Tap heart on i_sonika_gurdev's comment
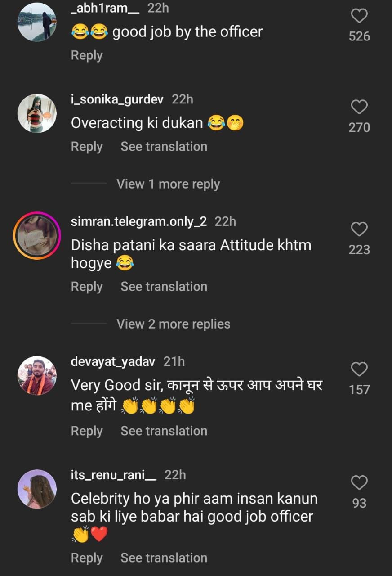Viewport: 392px width, 576px height. (x=359, y=107)
